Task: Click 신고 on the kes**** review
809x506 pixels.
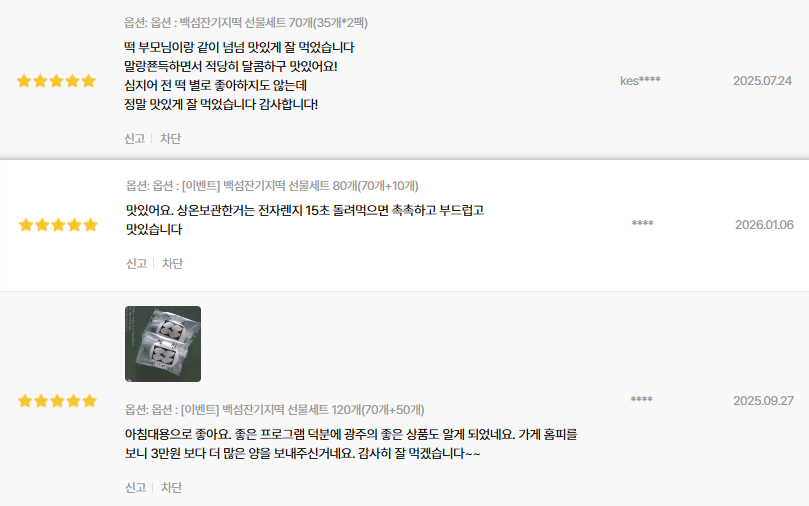Action: click(135, 138)
